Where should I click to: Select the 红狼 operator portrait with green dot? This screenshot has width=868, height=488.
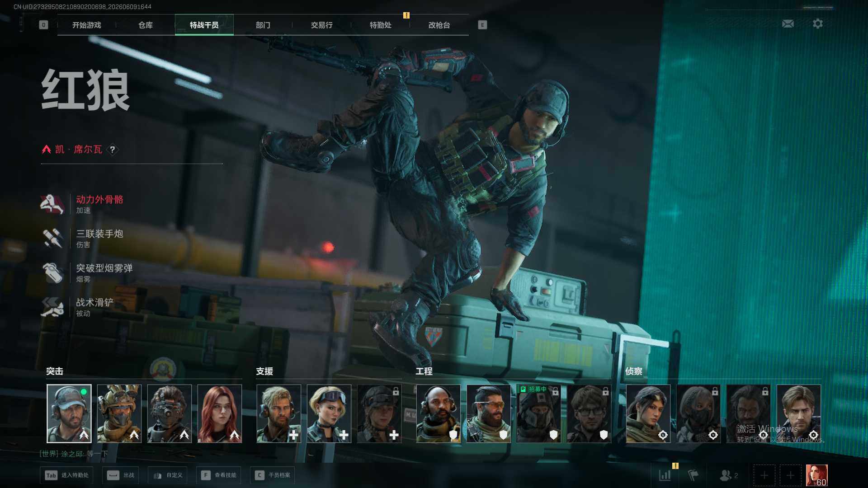tap(69, 413)
